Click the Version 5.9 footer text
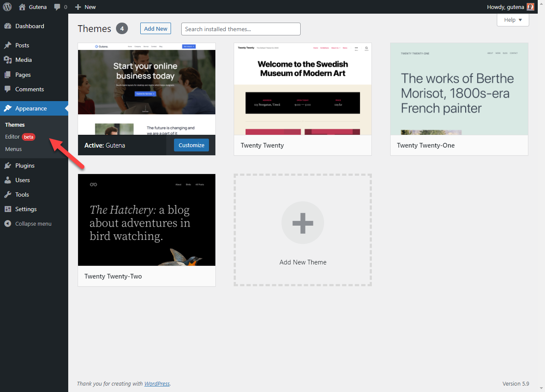This screenshot has height=392, width=545. click(x=516, y=383)
